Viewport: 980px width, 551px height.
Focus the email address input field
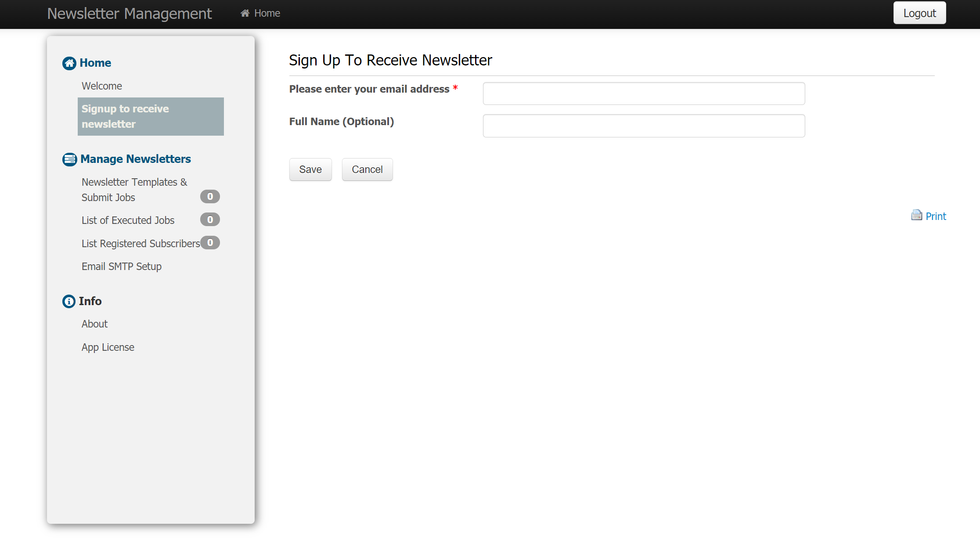click(644, 94)
